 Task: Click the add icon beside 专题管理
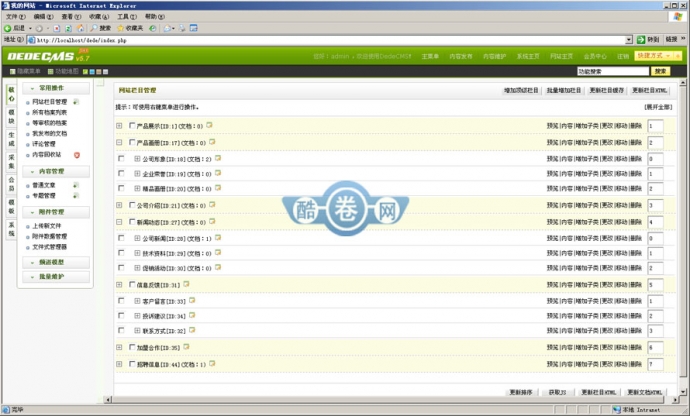[x=76, y=195]
